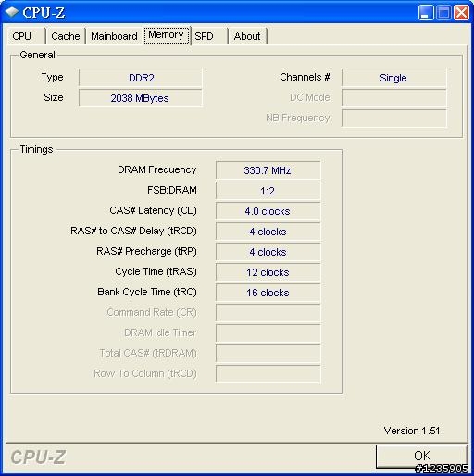Screen dimensions: 474x476
Task: Click the DRAM Frequency label
Action: pyautogui.click(x=157, y=169)
